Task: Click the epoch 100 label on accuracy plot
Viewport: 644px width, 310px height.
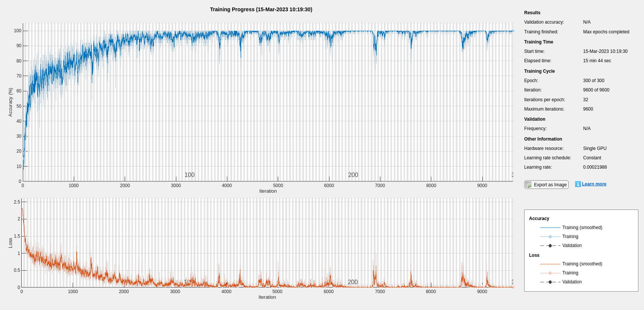Action: click(x=189, y=175)
